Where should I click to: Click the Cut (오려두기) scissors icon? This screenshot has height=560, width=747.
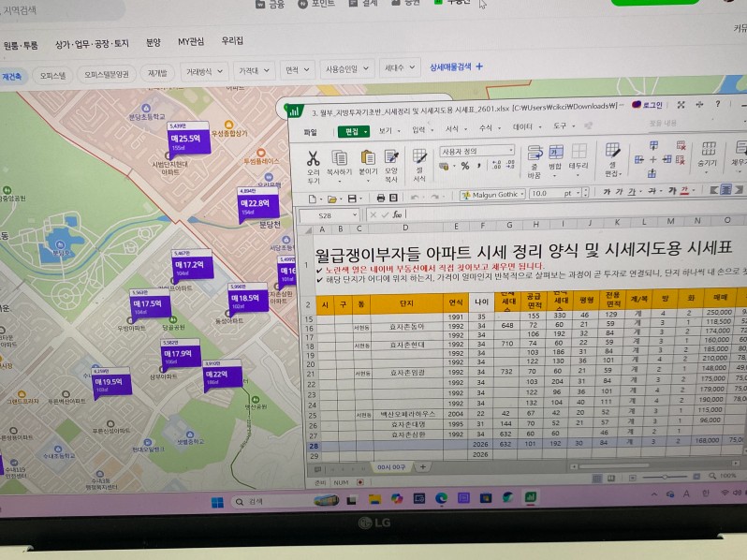[314, 159]
